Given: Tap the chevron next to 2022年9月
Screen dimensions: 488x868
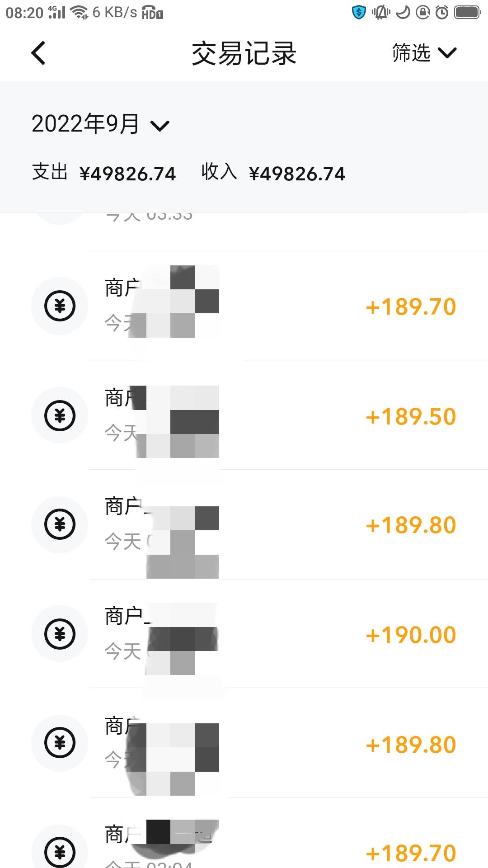Looking at the screenshot, I should [x=160, y=126].
